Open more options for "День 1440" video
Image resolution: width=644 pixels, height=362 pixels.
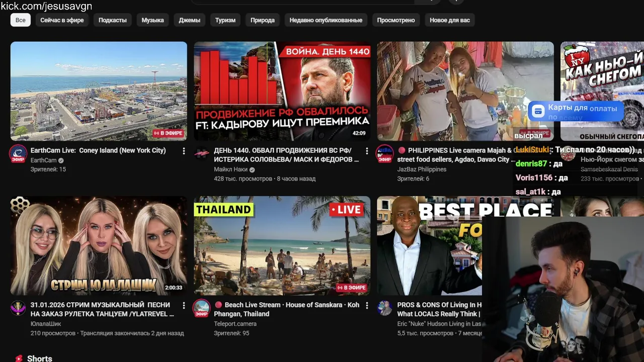[367, 151]
